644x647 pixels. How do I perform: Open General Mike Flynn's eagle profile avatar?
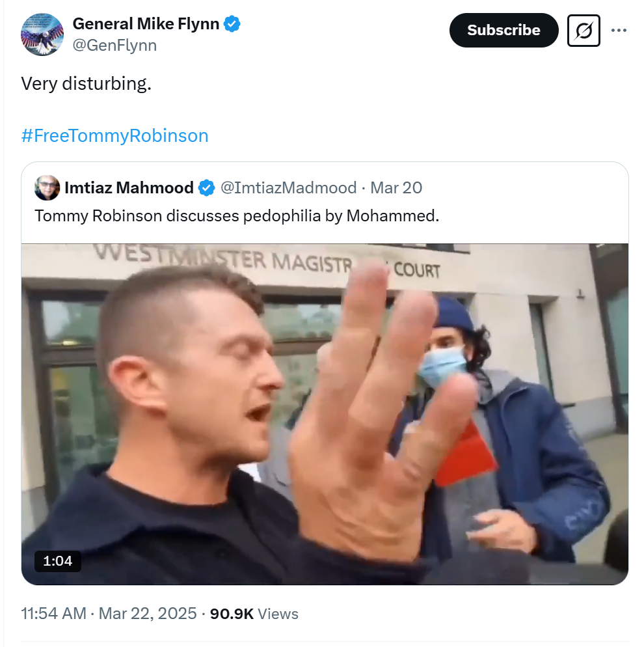click(42, 34)
